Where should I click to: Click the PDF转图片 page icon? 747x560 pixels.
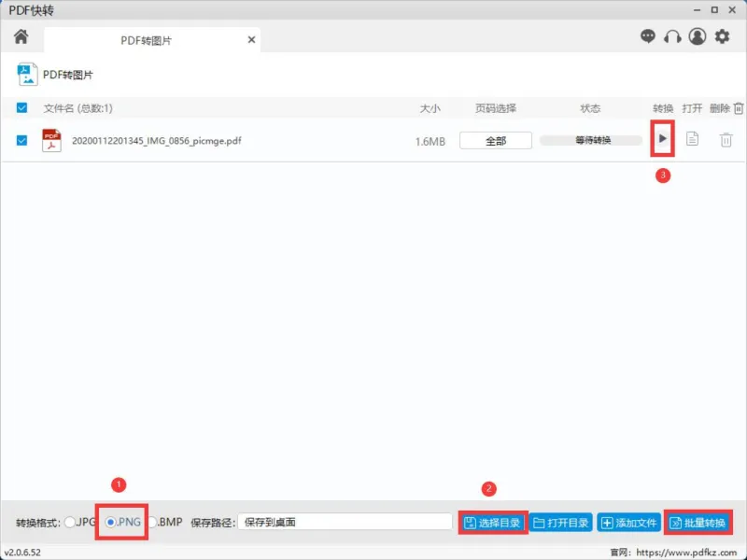(27, 75)
